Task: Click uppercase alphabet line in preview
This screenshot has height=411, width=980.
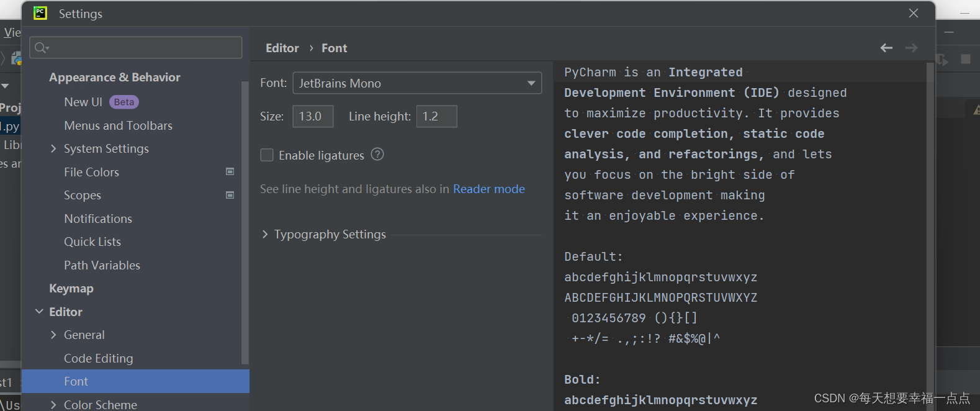Action: tap(661, 297)
